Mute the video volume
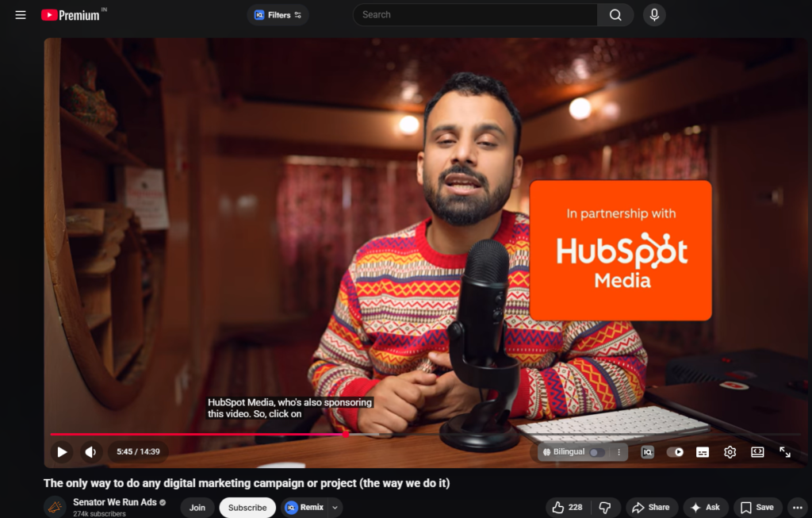 pos(90,452)
